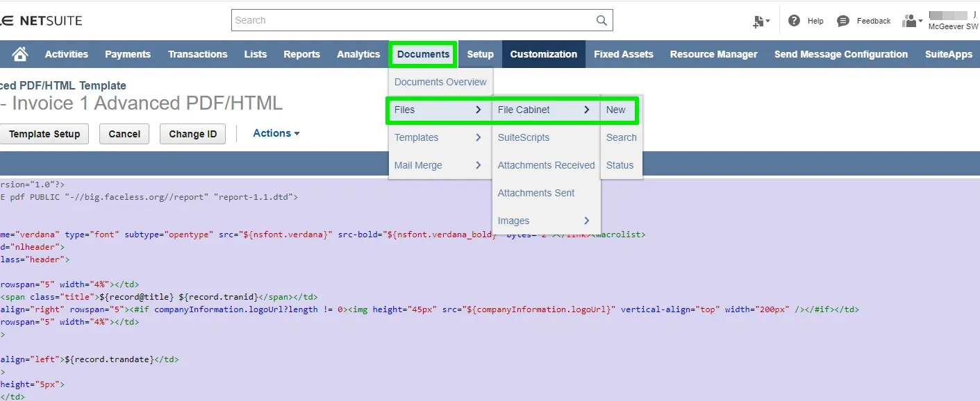Open the create new record icon
The image size is (980, 401).
tap(761, 22)
